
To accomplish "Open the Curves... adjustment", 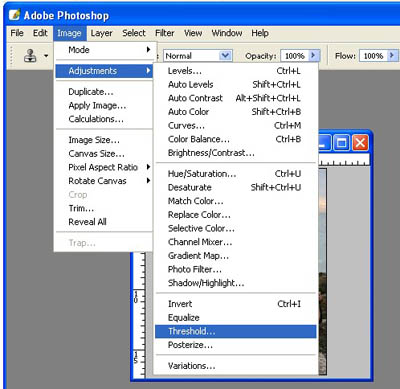I will click(x=236, y=126).
